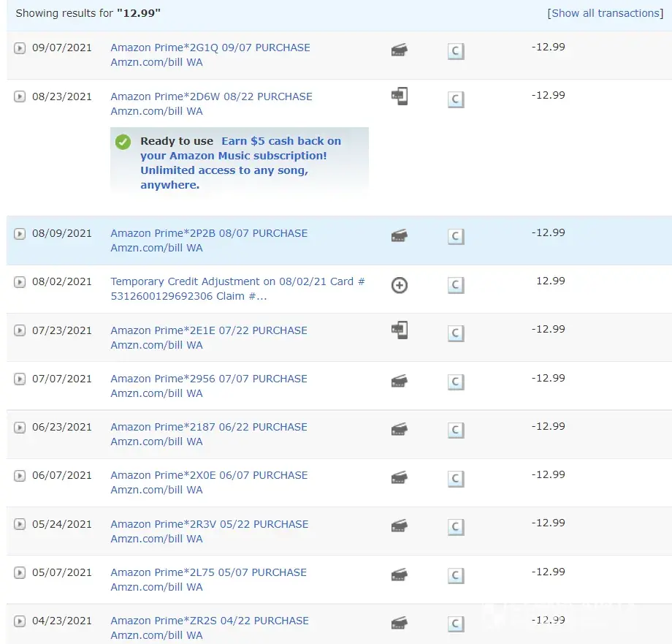Open the Amazon Prime*2G1Q purchase link

210,48
